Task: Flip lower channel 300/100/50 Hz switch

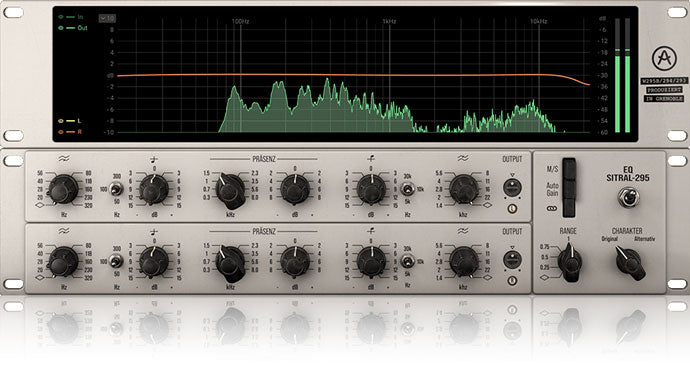Action: click(x=116, y=261)
